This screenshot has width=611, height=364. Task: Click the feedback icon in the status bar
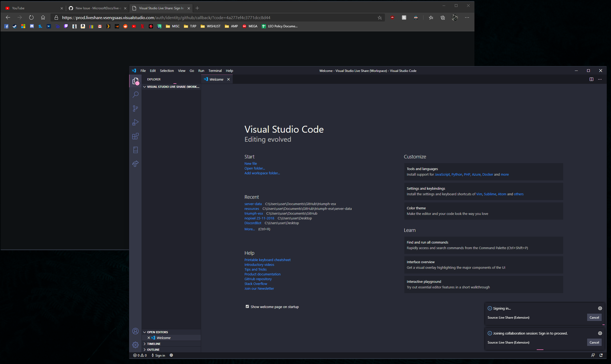coord(593,355)
